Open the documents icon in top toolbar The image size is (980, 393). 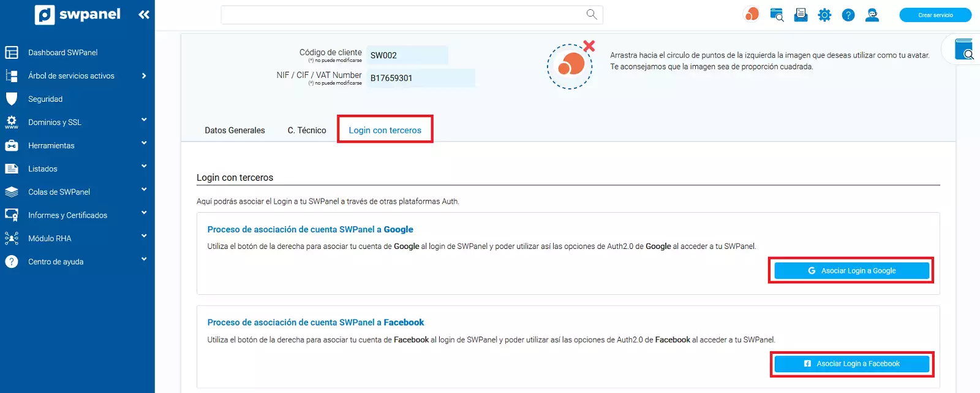801,15
